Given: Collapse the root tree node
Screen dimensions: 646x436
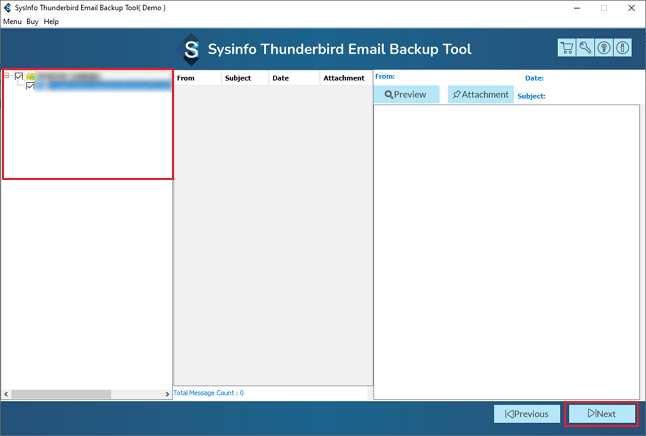Looking at the screenshot, I should (x=8, y=76).
